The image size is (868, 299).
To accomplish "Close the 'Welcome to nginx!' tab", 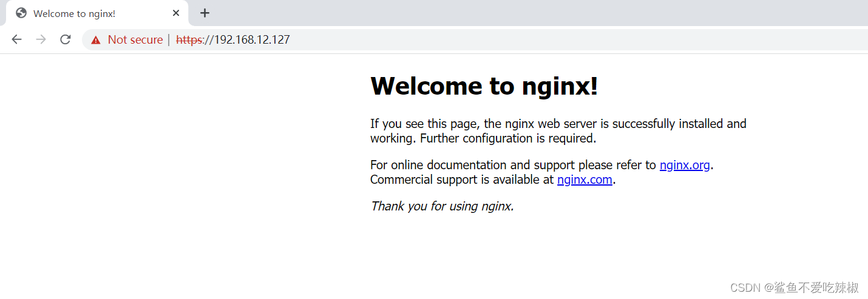I will click(176, 13).
